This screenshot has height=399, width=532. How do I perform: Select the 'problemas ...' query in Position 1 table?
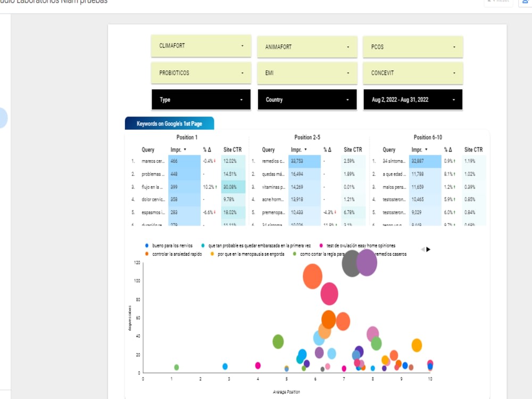pos(153,174)
